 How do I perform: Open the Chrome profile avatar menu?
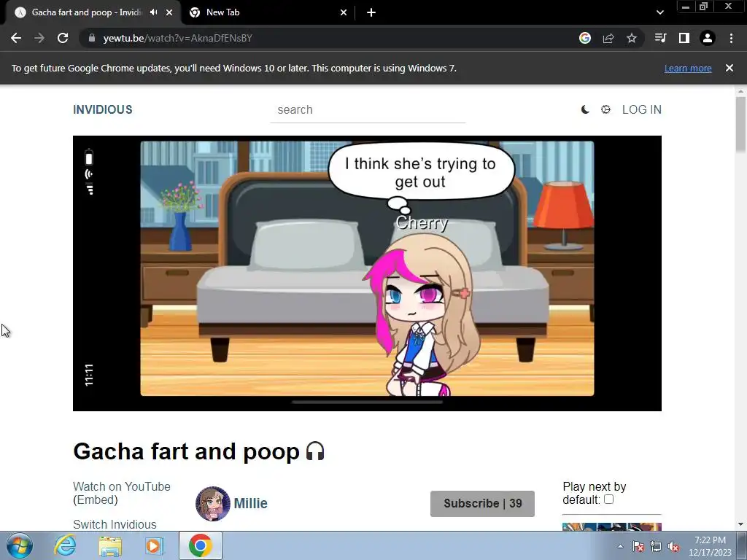tap(708, 38)
